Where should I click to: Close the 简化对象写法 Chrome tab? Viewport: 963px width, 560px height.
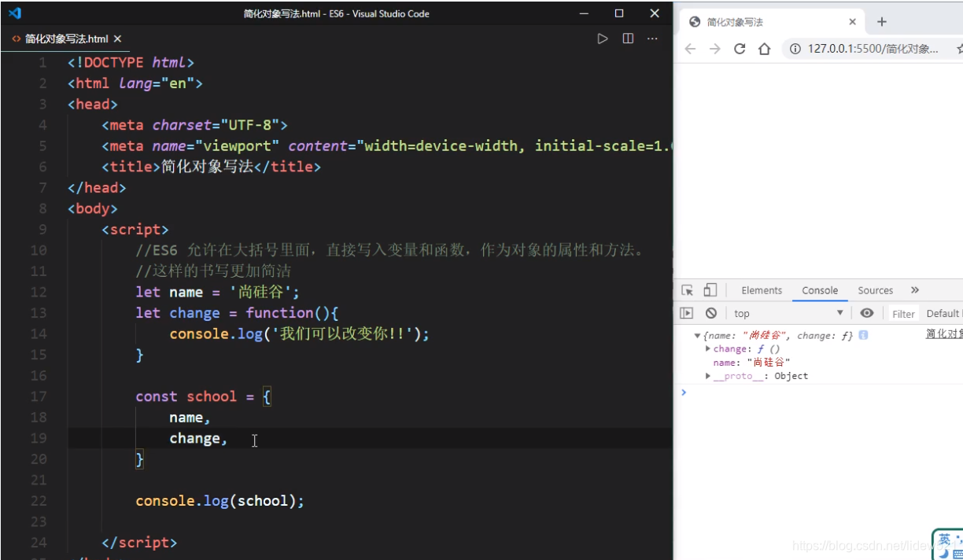coord(852,22)
